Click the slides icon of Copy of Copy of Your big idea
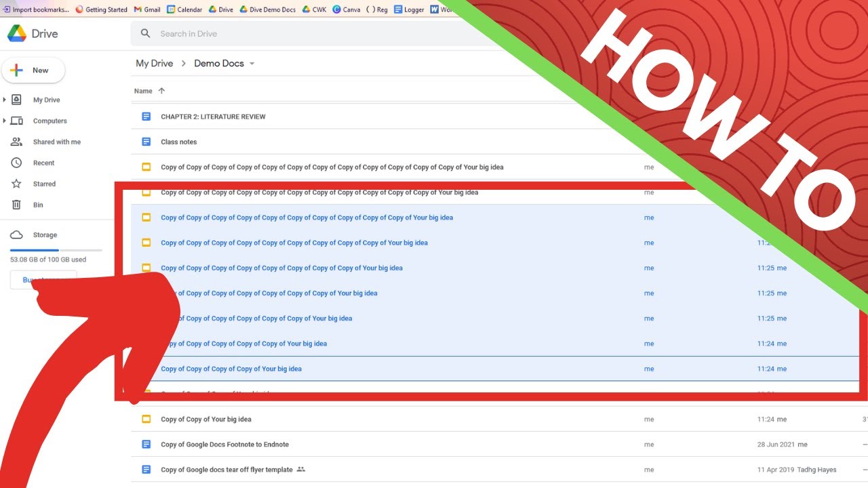The height and width of the screenshot is (488, 868). 146,419
